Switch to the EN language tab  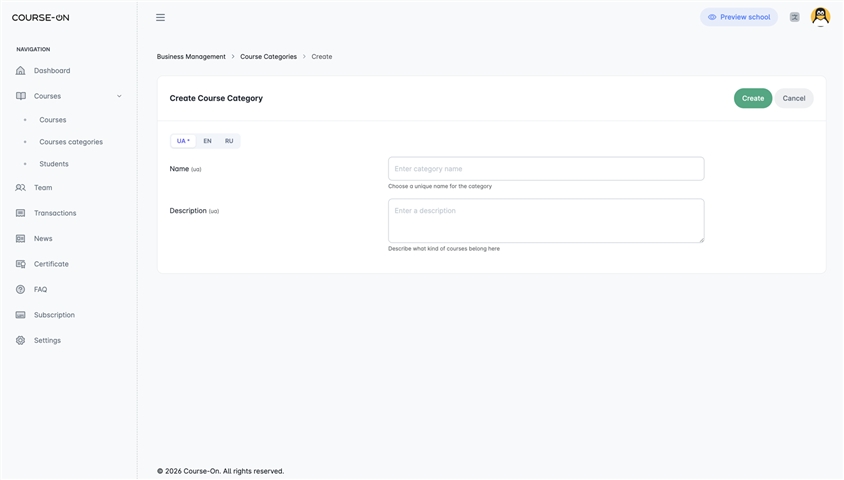[207, 141]
